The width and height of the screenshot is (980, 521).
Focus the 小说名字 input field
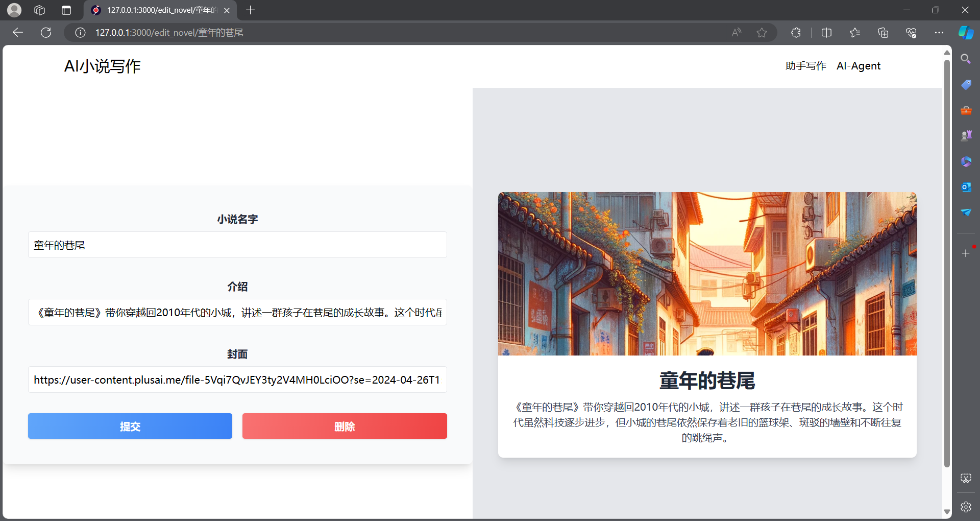click(237, 245)
